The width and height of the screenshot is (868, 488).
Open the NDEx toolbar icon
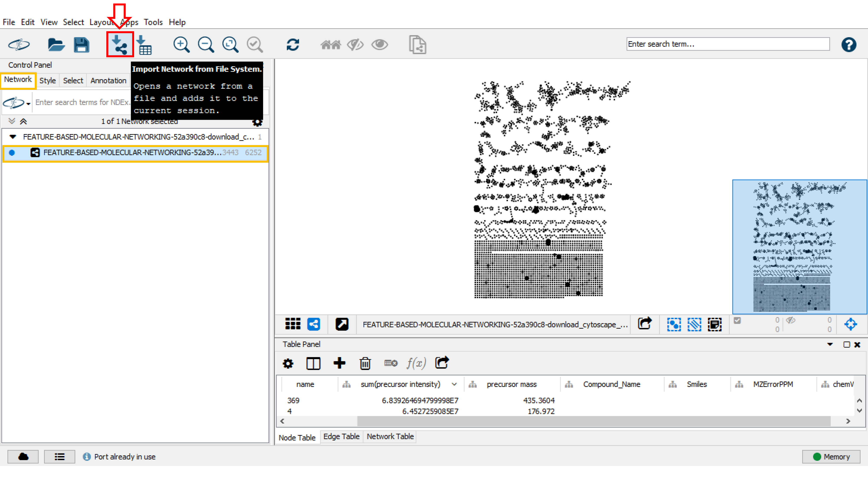coord(19,44)
